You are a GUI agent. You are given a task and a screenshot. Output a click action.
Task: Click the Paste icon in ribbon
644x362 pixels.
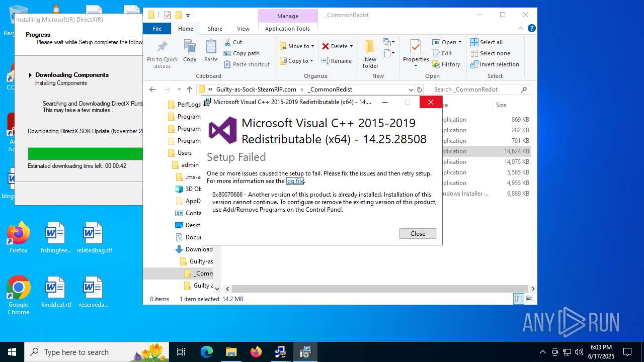coord(211,51)
